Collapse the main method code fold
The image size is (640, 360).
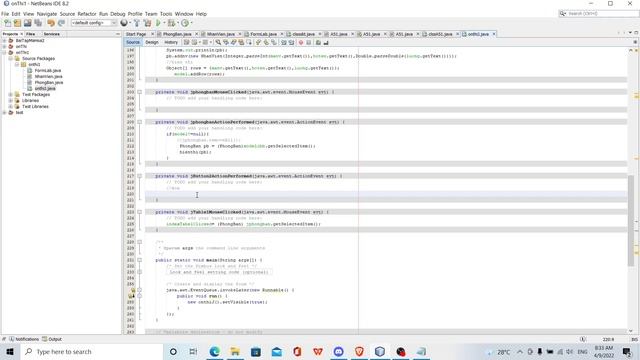point(140,260)
